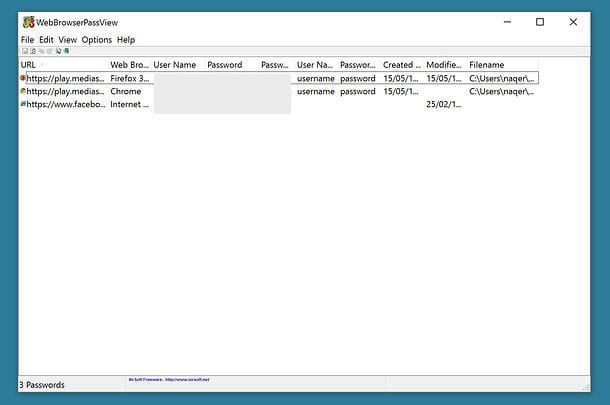610x405 pixels.
Task: Open the File menu
Action: [x=27, y=40]
